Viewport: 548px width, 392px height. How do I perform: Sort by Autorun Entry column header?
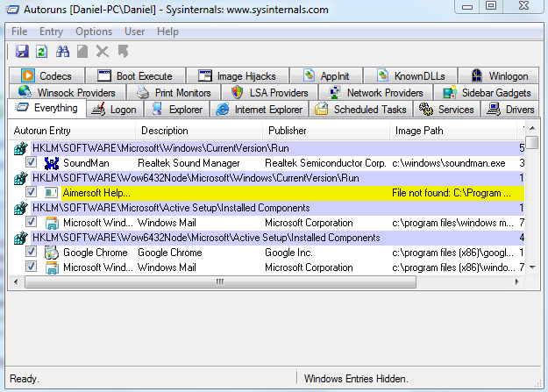pos(72,131)
